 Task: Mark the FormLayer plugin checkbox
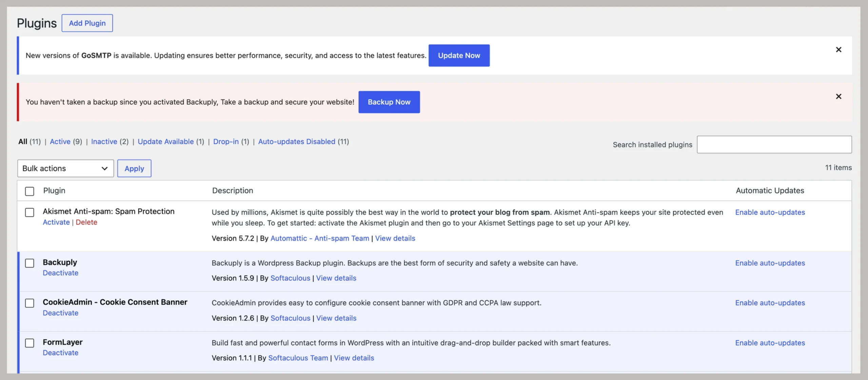[29, 343]
